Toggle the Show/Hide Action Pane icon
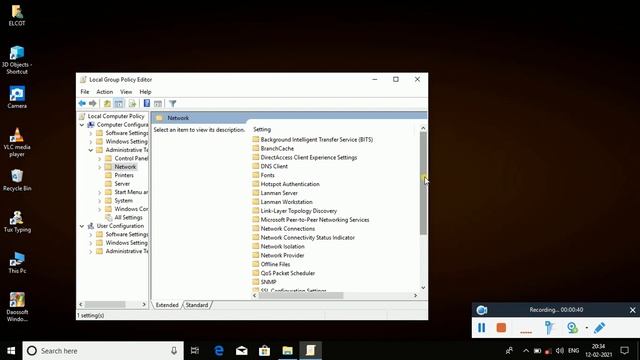640x360 pixels. tap(158, 104)
